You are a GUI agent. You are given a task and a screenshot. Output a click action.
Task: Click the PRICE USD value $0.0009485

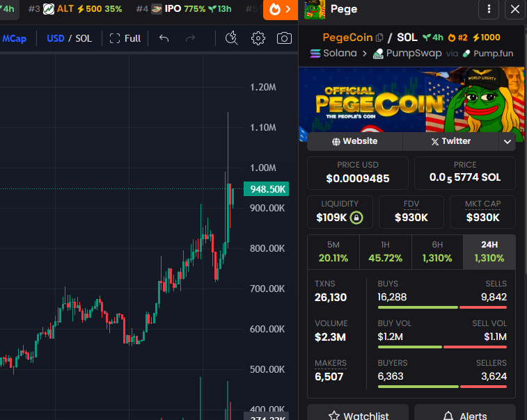[x=358, y=178]
